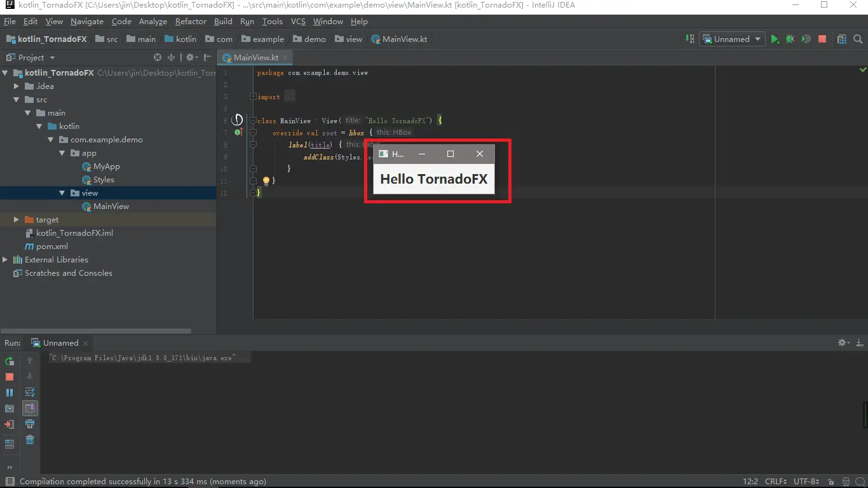
Task: Open the File menu
Action: tap(10, 21)
